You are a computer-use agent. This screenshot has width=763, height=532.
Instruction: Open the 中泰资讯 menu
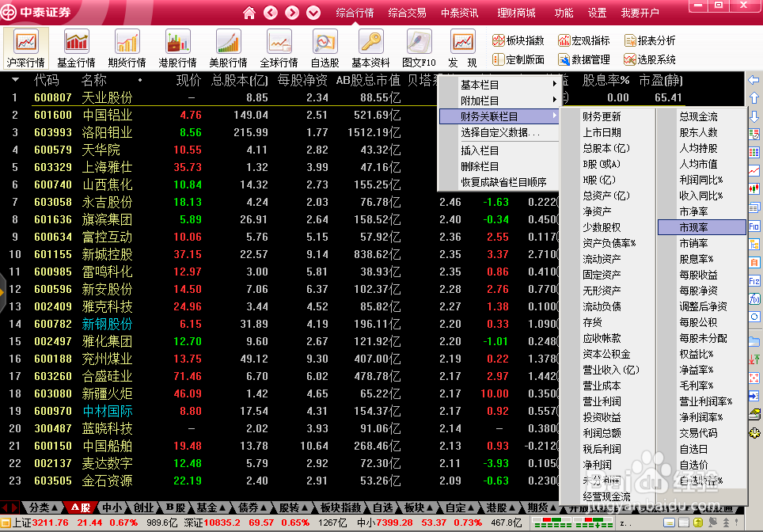[460, 13]
